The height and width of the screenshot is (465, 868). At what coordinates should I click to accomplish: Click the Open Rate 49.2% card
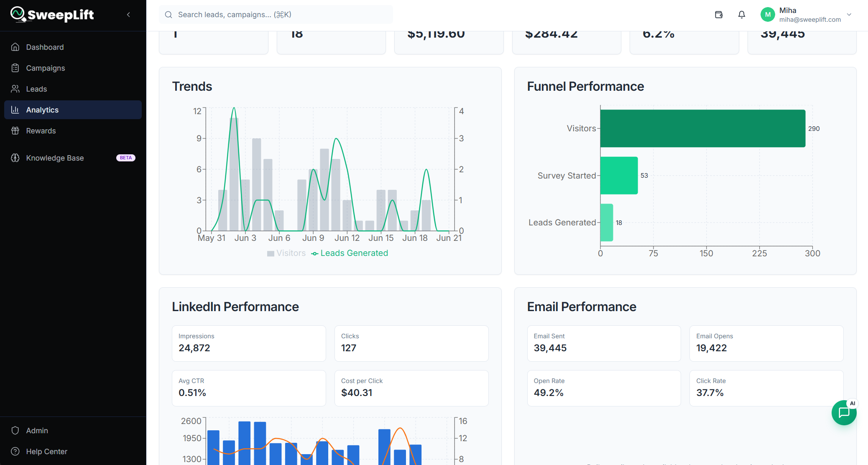(x=604, y=388)
